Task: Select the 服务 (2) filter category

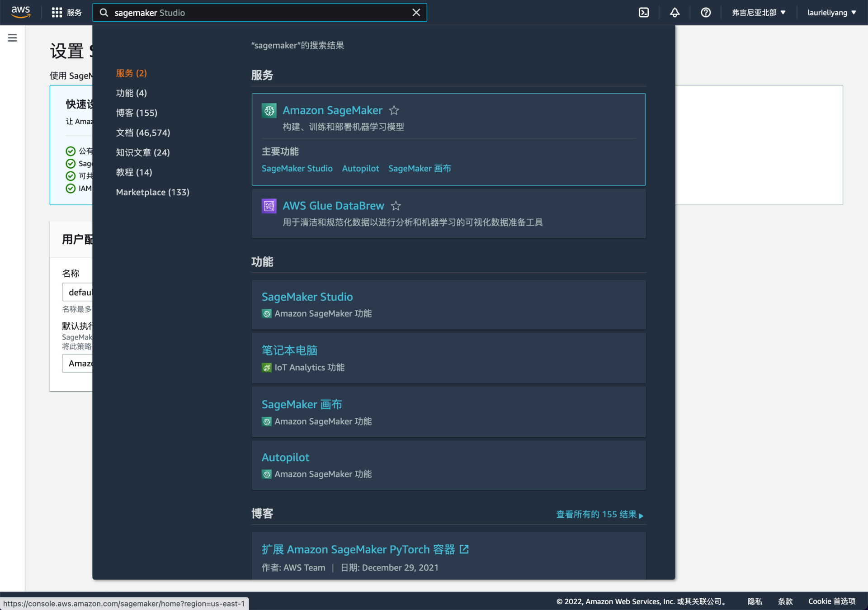Action: tap(132, 73)
